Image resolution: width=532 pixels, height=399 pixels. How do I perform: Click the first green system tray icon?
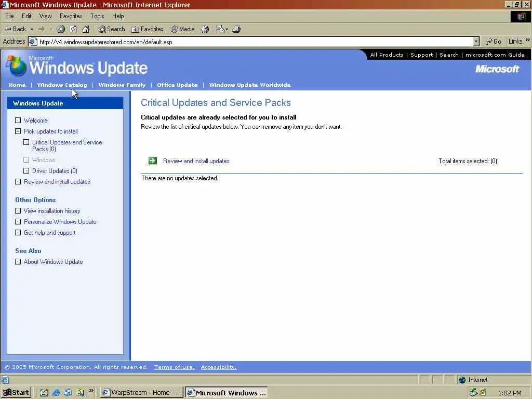pyautogui.click(x=473, y=392)
